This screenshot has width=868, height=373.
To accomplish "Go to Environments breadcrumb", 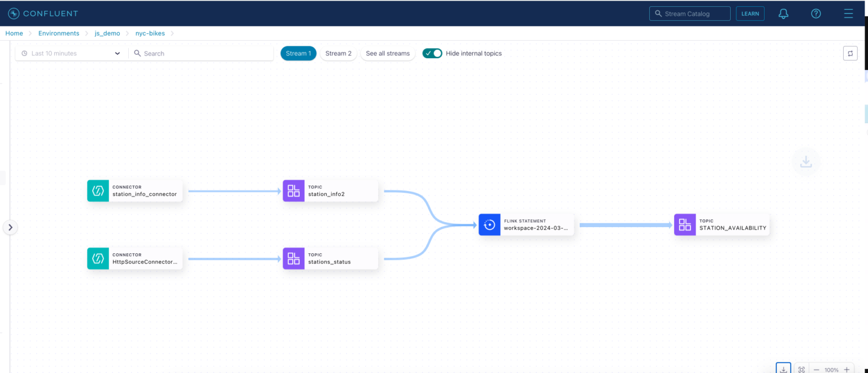I will pyautogui.click(x=59, y=33).
